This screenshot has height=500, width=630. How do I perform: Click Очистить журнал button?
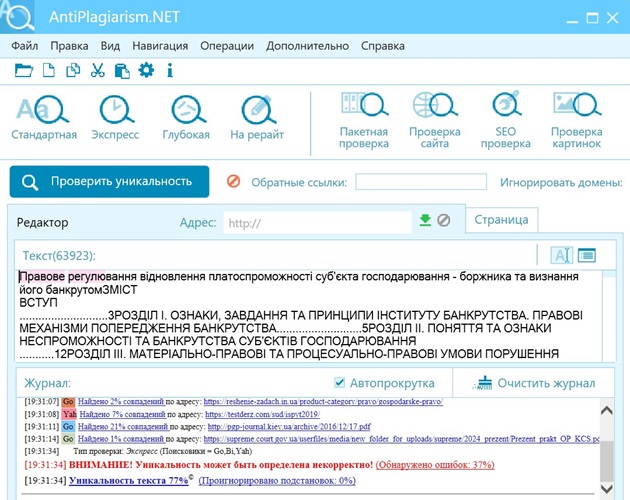pos(534,383)
